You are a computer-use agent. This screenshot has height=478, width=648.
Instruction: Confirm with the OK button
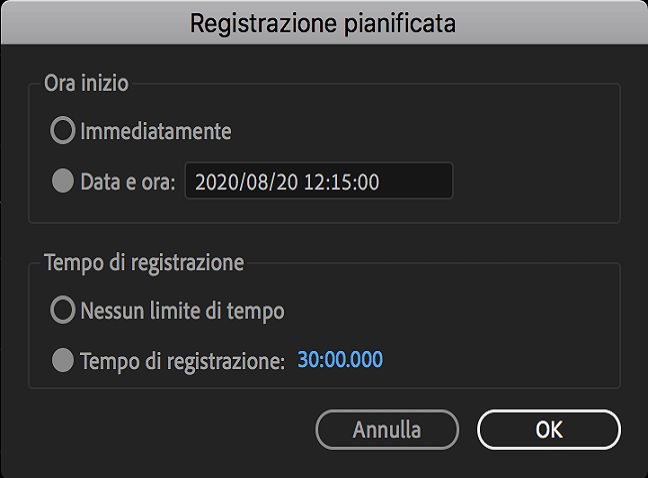point(549,430)
